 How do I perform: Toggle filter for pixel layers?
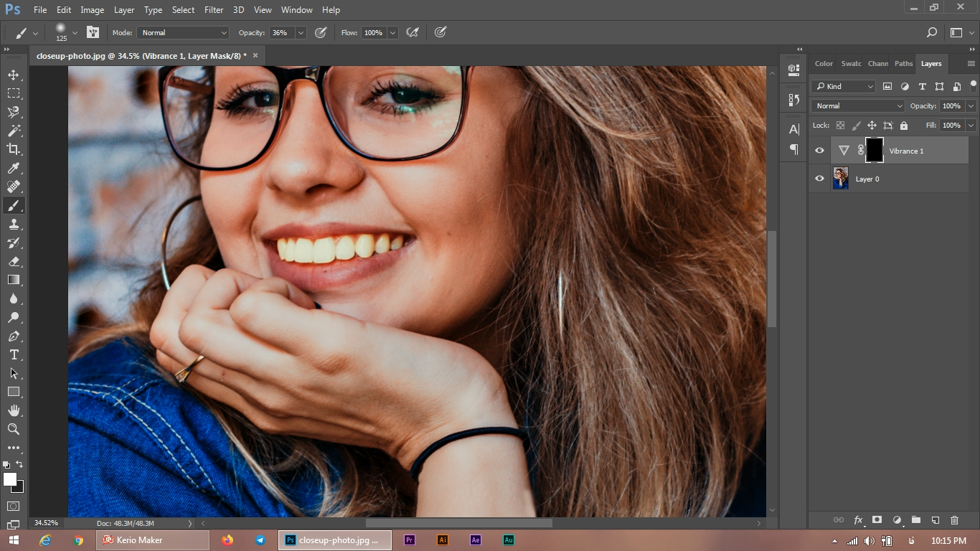pos(887,86)
